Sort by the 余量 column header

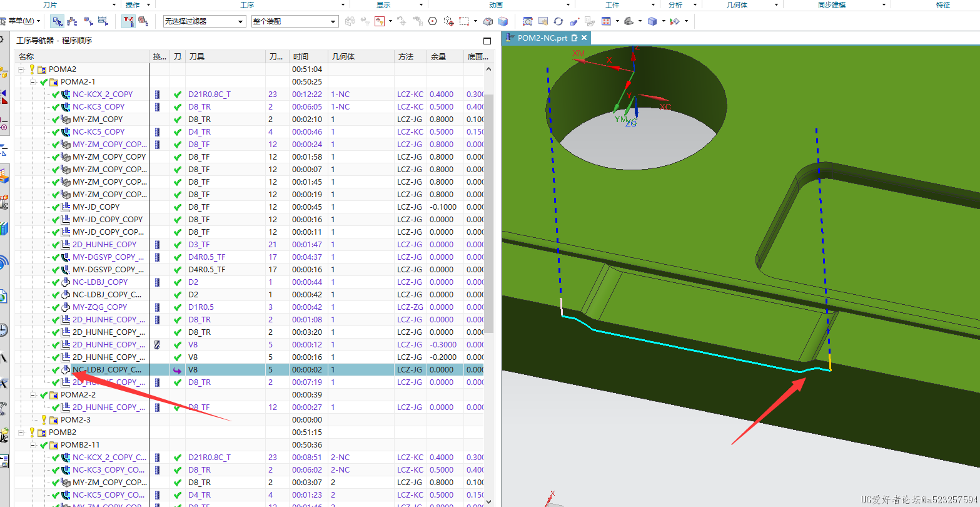click(445, 57)
